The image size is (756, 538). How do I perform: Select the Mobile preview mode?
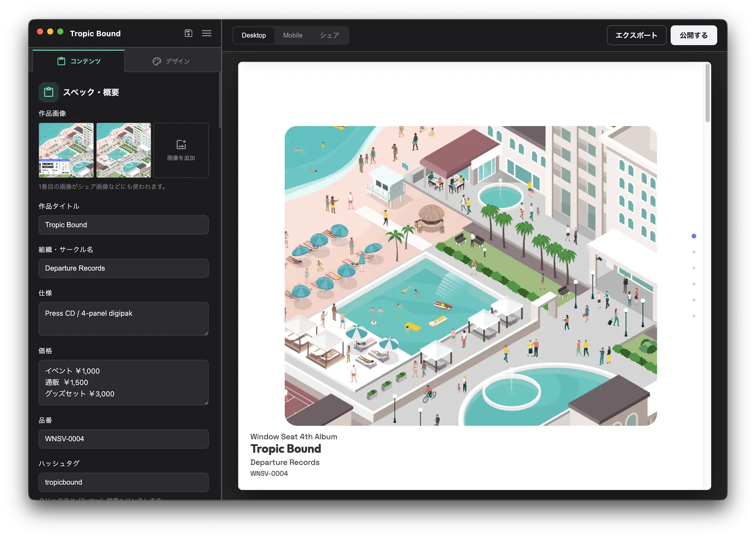click(293, 35)
